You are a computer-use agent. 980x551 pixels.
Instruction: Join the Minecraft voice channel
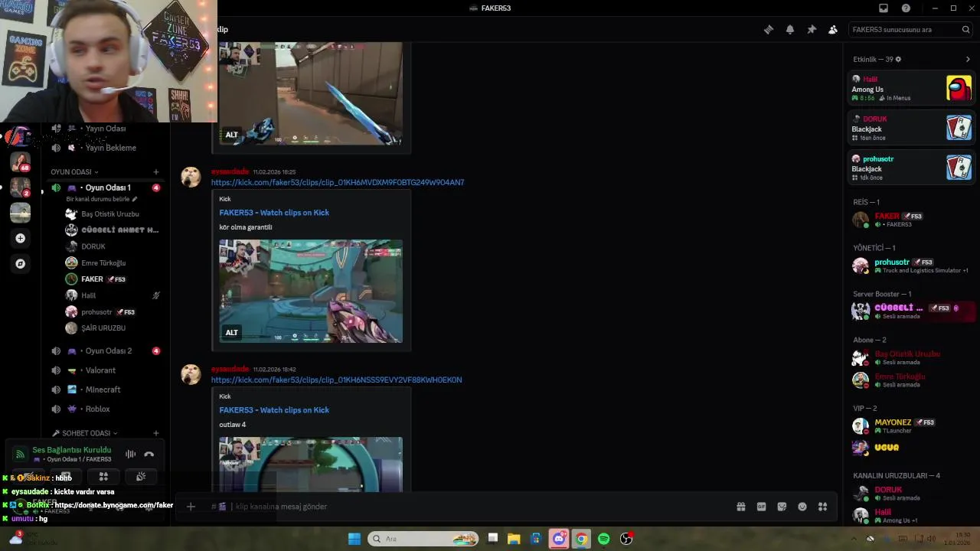(106, 389)
